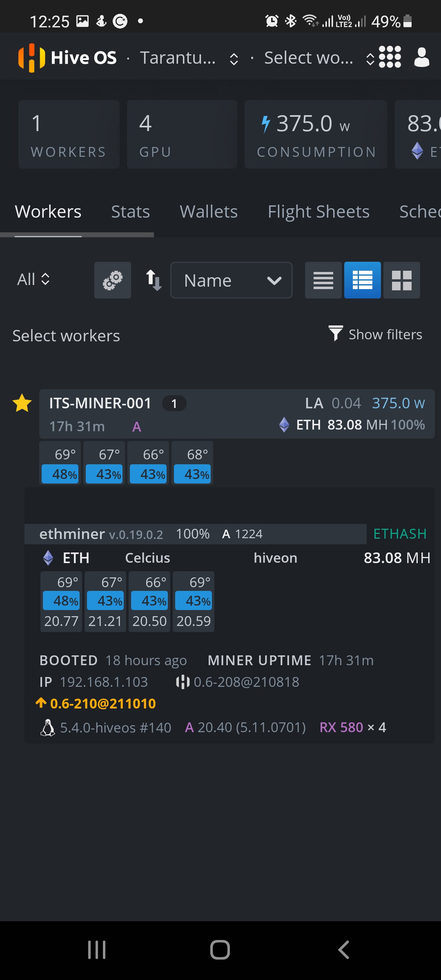Screen dimensions: 441x980
Task: Click the top-row GPU tile showing 67° 43%
Action: tap(104, 463)
